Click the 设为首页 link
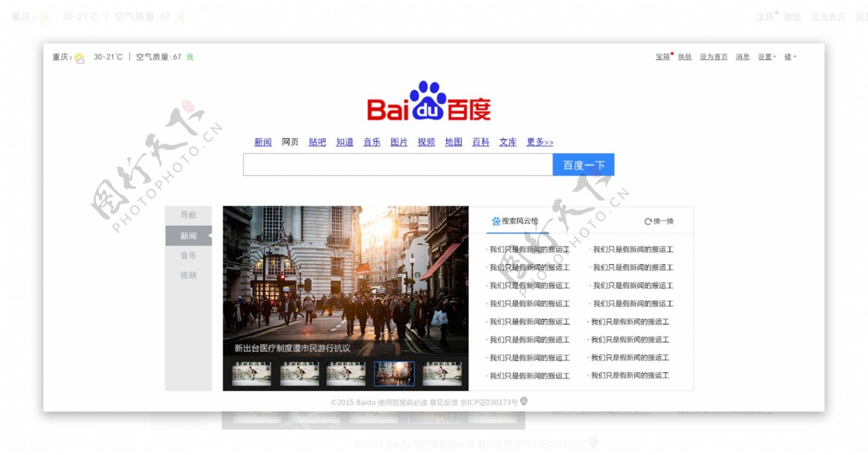The width and height of the screenshot is (868, 455). pos(713,57)
